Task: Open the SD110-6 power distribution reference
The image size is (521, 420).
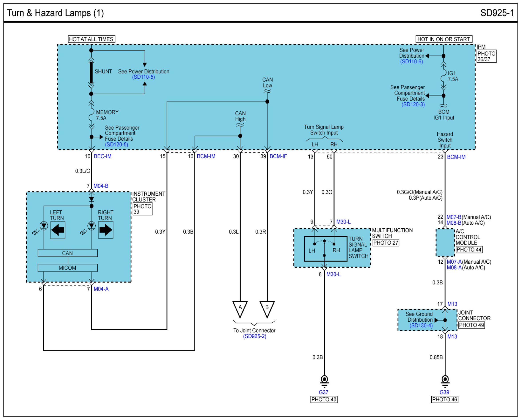Action: pyautogui.click(x=411, y=61)
